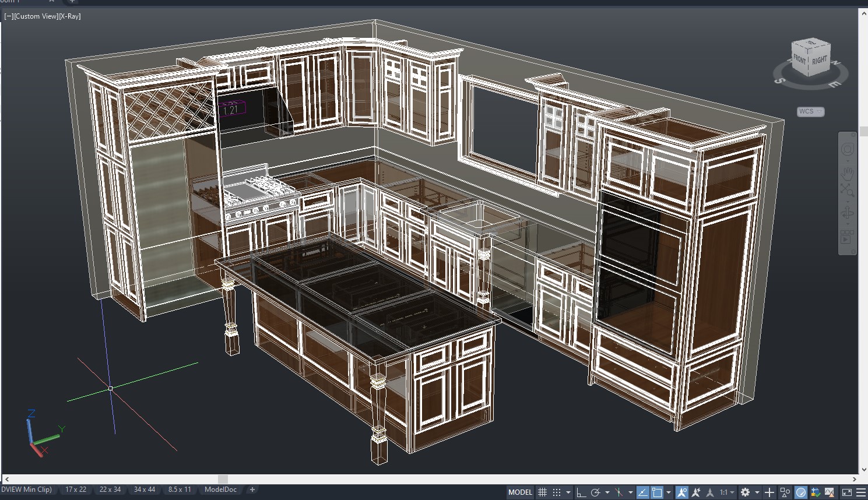The width and height of the screenshot is (868, 500).
Task: Toggle object snap tracking
Action: (642, 492)
